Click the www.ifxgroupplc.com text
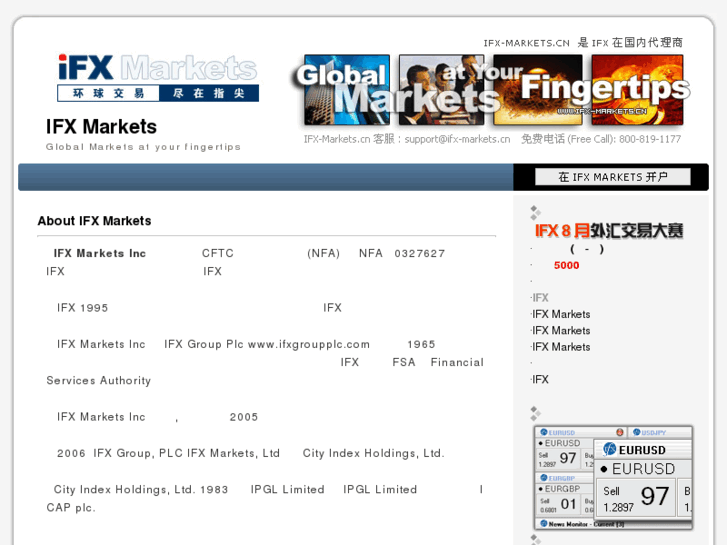 pos(309,345)
